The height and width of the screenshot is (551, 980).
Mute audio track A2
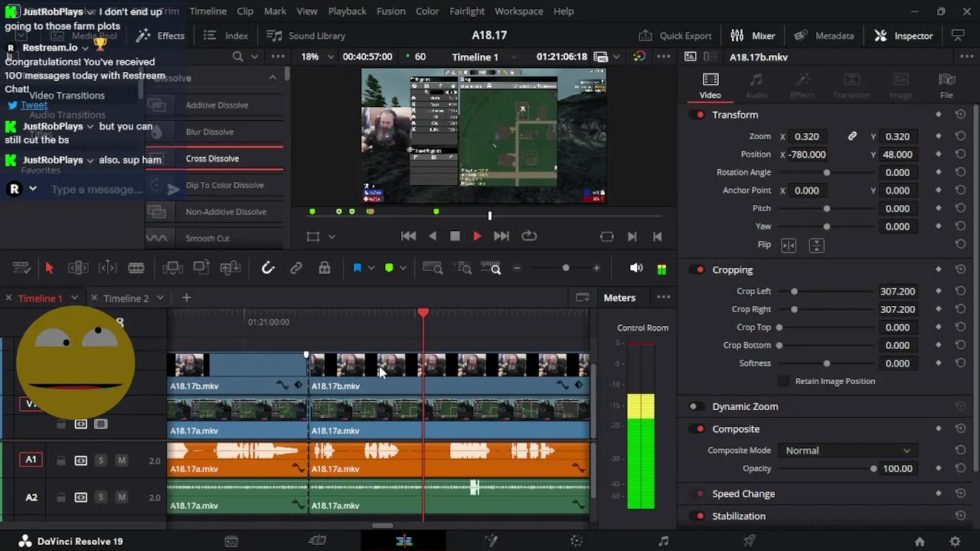click(121, 498)
